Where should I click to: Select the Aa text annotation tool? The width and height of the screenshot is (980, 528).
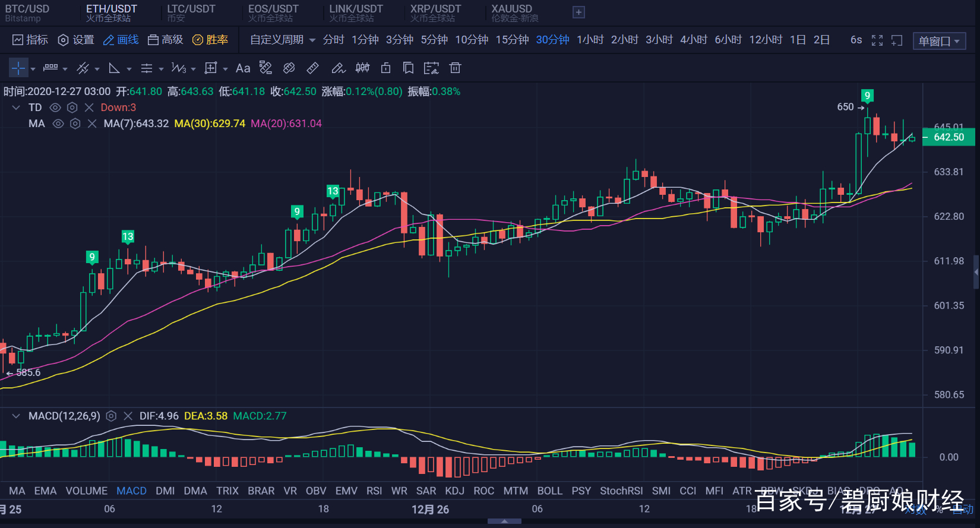tap(242, 68)
